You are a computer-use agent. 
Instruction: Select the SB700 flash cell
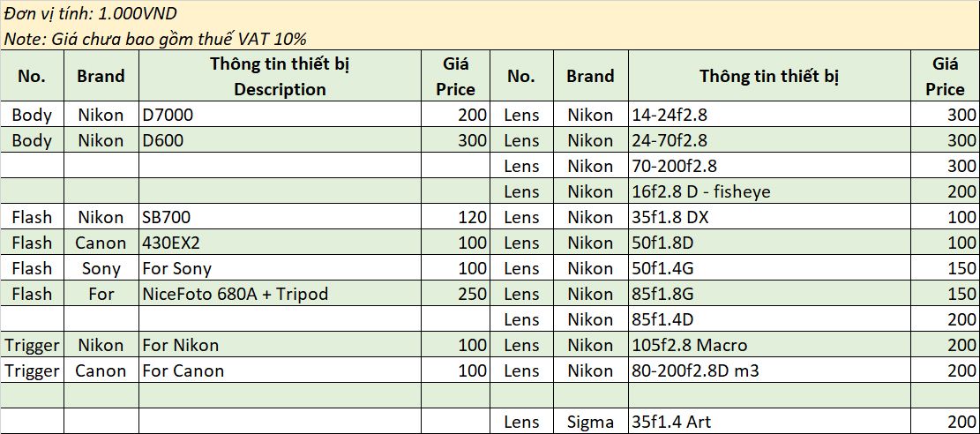pos(280,217)
